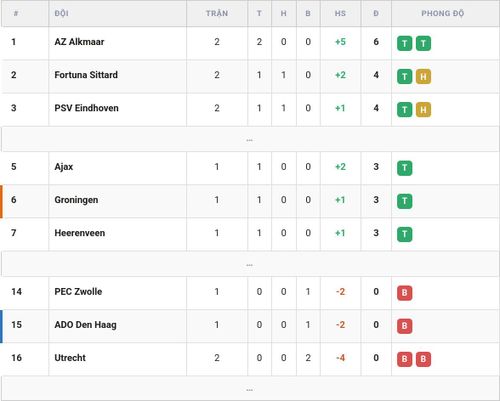Click Utrecht's second red B badge
Image resolution: width=500 pixels, height=401 pixels.
[x=423, y=359]
